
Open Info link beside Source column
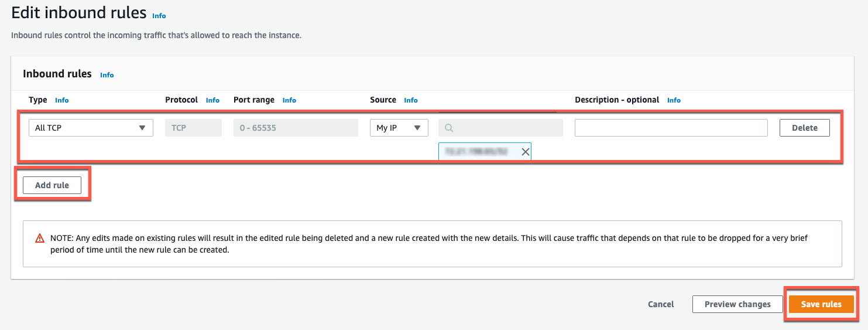pos(411,100)
